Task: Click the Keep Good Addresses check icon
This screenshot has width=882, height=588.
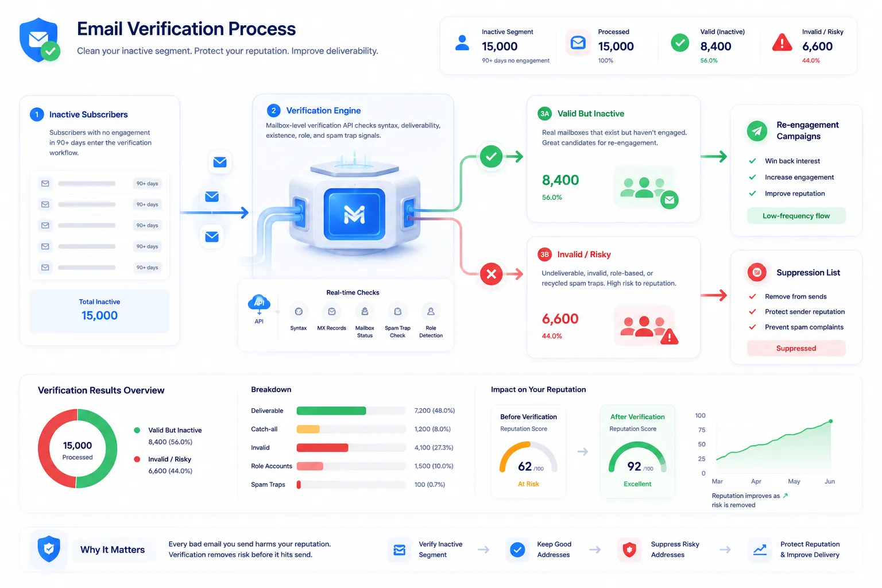Action: point(517,550)
